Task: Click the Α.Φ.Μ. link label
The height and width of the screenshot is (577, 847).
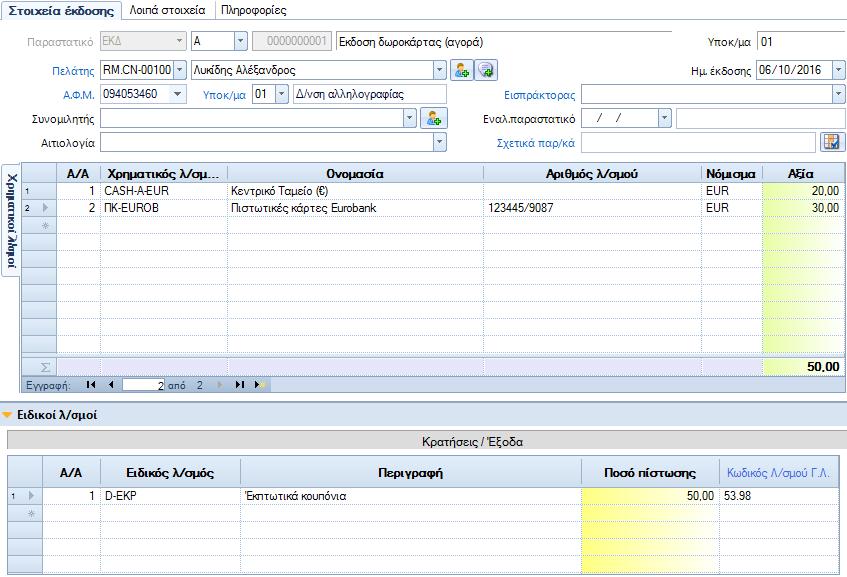Action: 78,95
